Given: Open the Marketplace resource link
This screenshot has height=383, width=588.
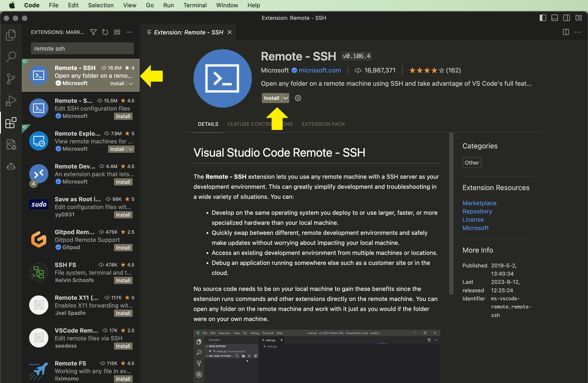Looking at the screenshot, I should pos(479,203).
